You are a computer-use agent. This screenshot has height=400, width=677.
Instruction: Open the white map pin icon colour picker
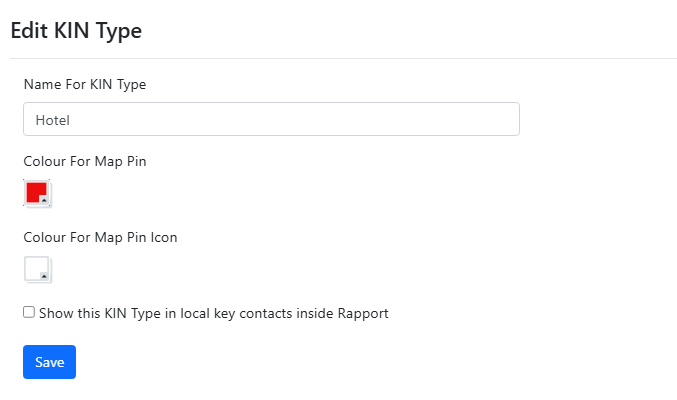click(x=37, y=270)
